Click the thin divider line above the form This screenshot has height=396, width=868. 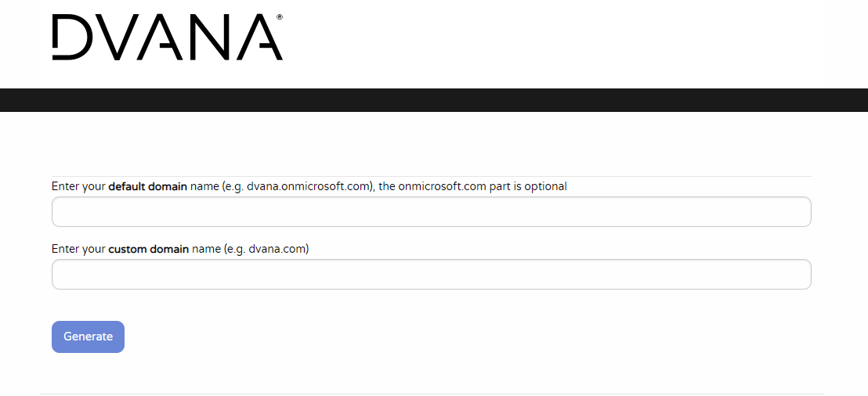pyautogui.click(x=431, y=176)
